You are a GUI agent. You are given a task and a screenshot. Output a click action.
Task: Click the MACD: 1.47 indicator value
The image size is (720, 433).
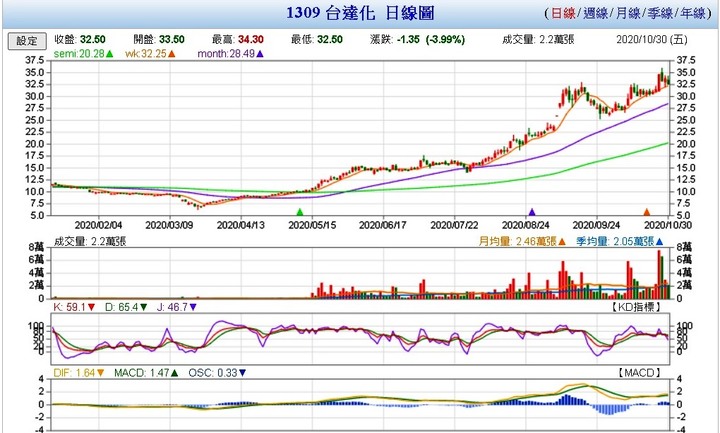click(141, 373)
